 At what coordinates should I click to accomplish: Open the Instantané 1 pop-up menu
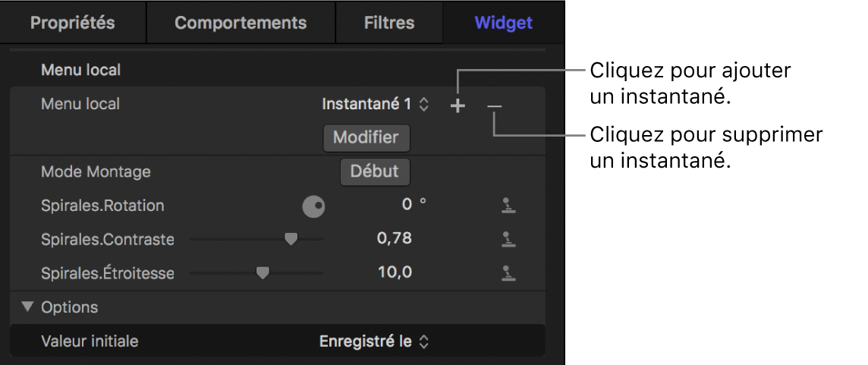376,105
